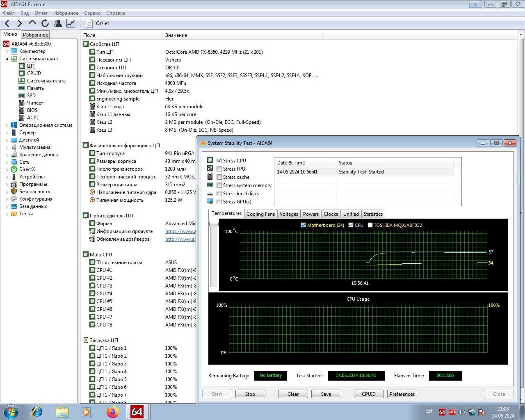
Task: Select the ЦП item in the tree
Action: (31, 66)
